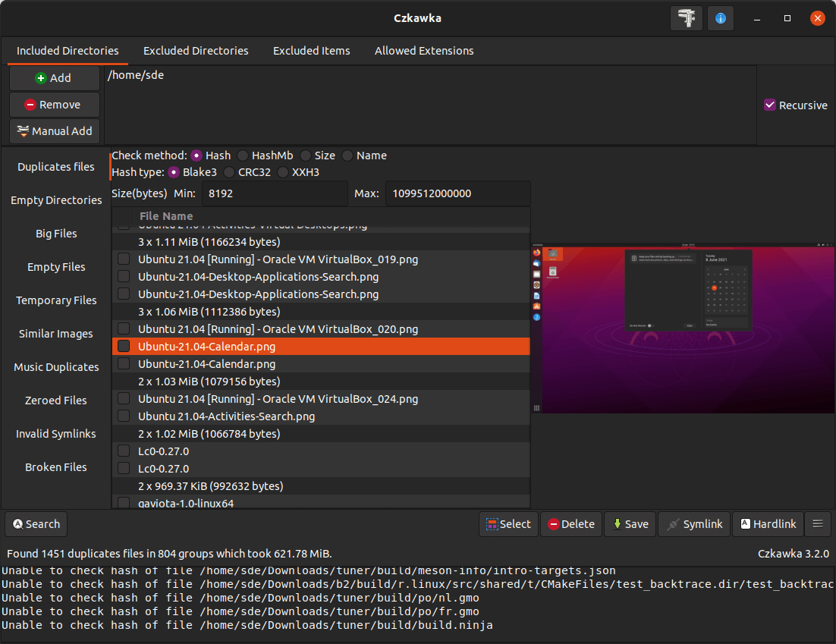Open the settings tools icon in the title bar
This screenshot has width=836, height=644.
coord(687,18)
